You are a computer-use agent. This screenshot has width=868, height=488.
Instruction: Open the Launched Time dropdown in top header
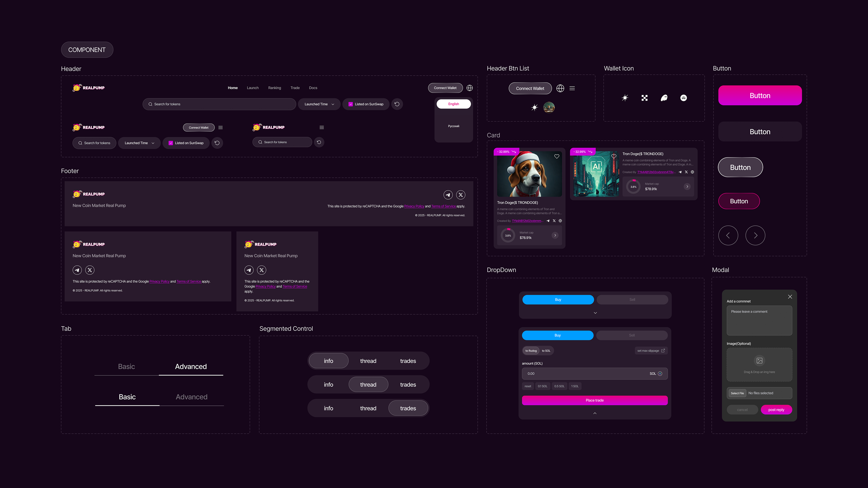(319, 104)
